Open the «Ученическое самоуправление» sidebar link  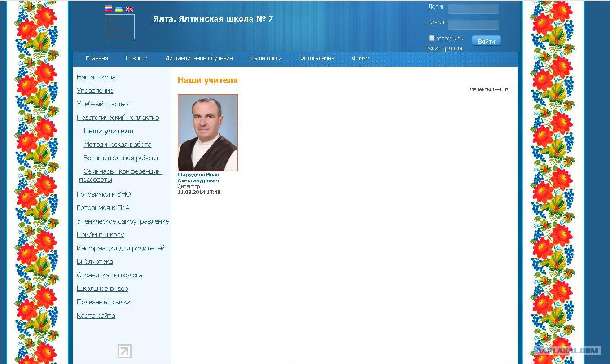123,221
